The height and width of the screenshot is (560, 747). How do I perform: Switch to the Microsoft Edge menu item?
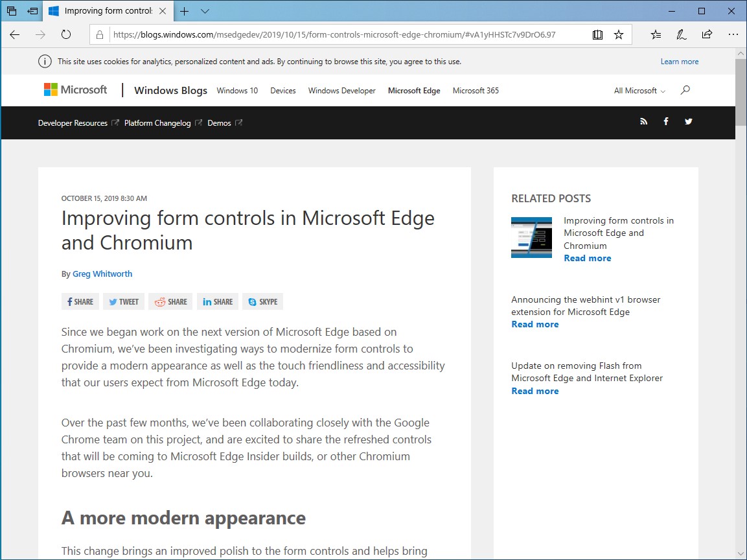coord(414,91)
